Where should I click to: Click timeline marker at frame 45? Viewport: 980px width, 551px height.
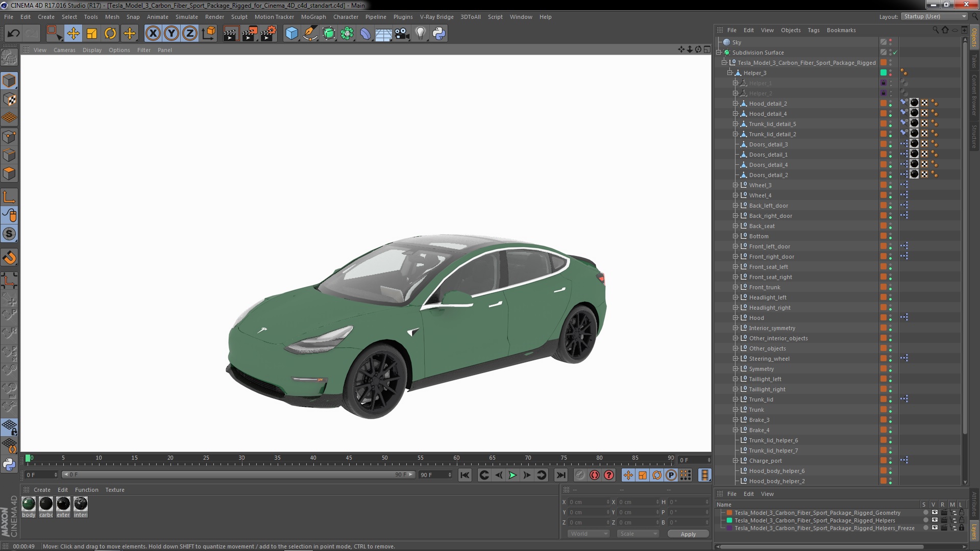(349, 458)
